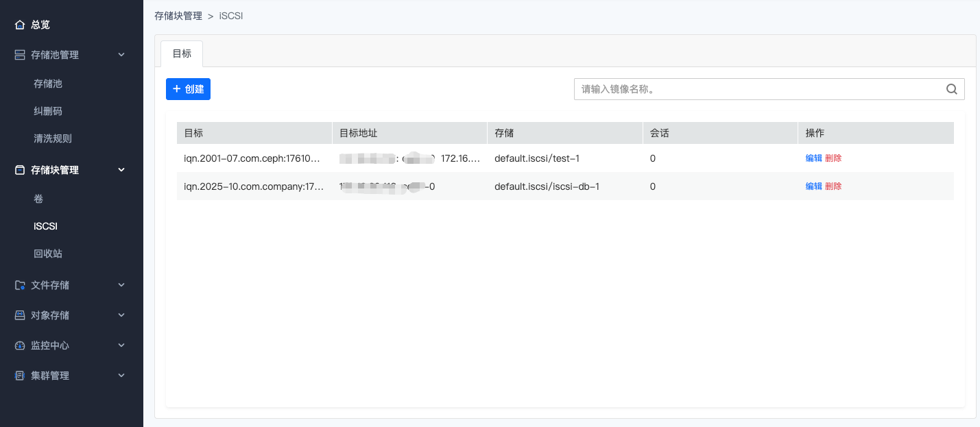This screenshot has height=427, width=980.
Task: Expand the 监控中心 menu chevron
Action: pyautogui.click(x=121, y=345)
